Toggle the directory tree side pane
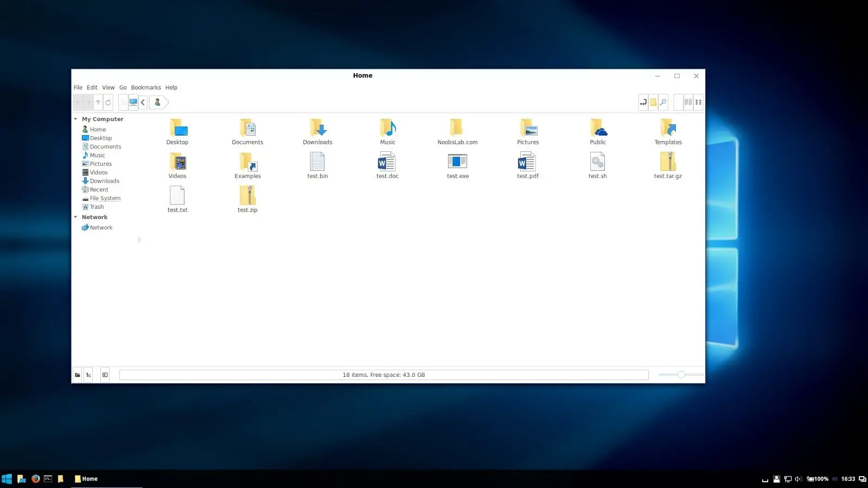 click(x=88, y=374)
